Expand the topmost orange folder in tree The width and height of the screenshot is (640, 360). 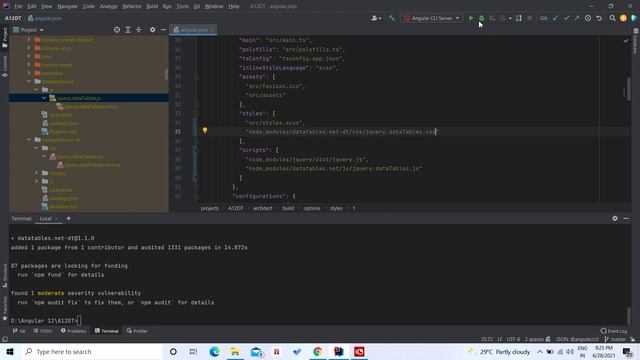pos(29,40)
